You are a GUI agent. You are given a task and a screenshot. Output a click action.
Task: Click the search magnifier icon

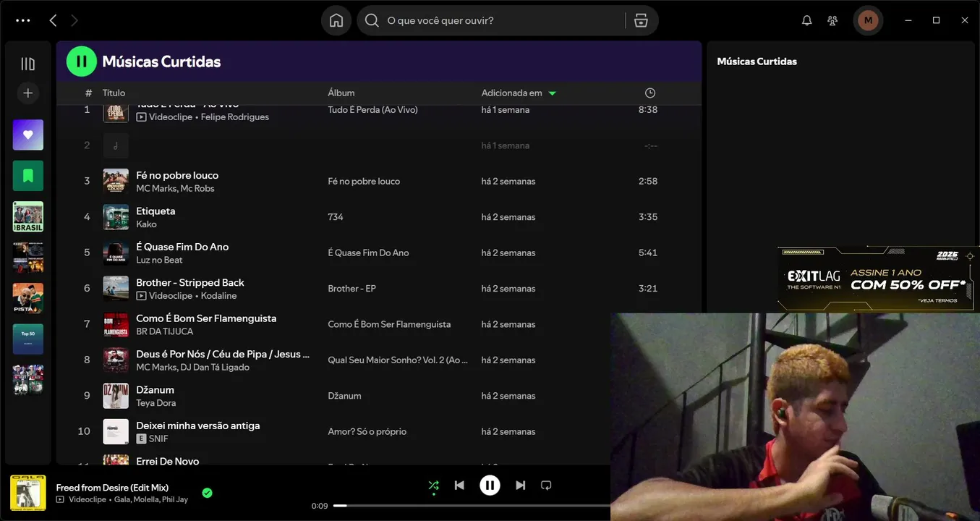372,20
